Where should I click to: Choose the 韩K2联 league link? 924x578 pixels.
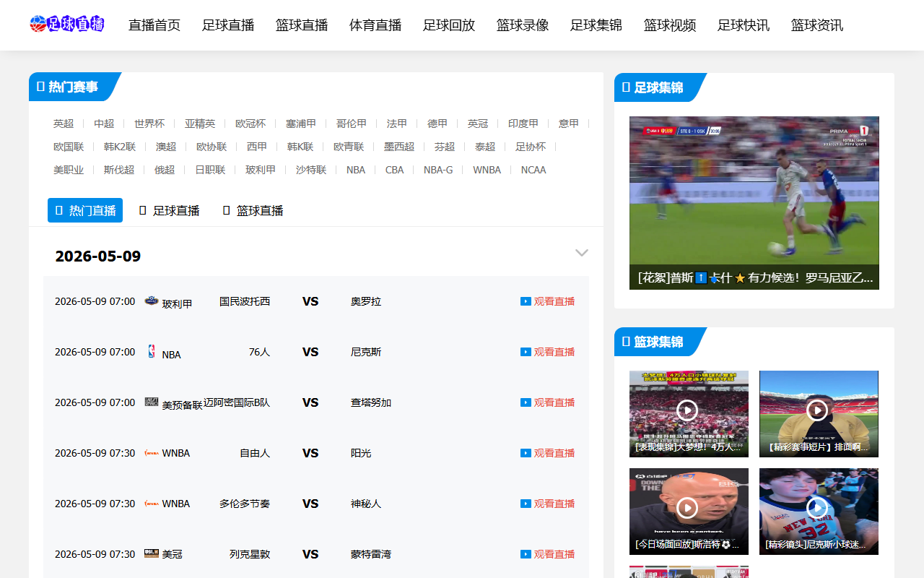click(120, 147)
